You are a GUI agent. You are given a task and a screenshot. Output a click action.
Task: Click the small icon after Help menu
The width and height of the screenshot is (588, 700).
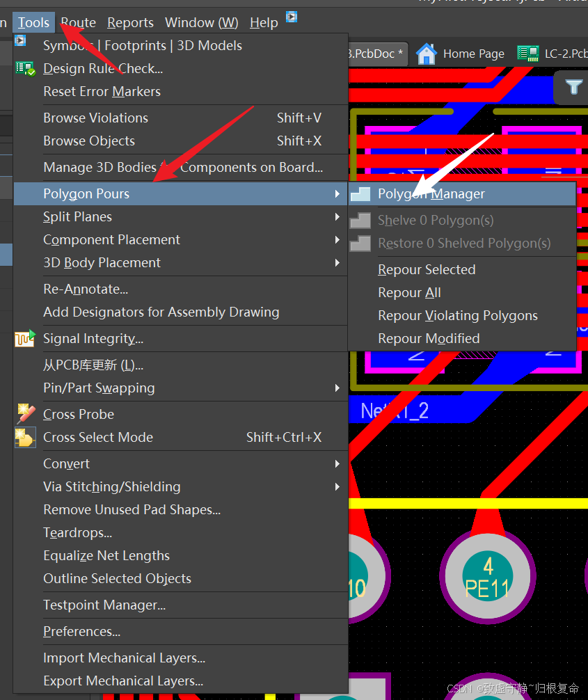pyautogui.click(x=292, y=17)
